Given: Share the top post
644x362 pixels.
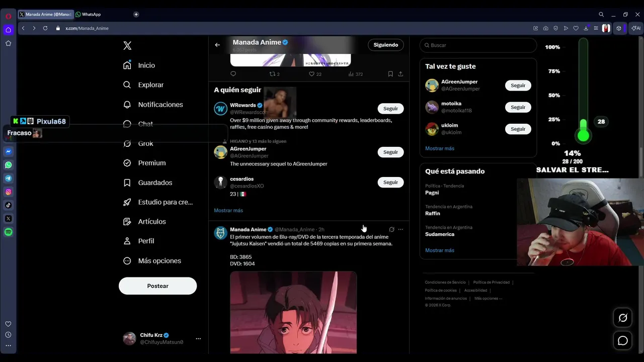Looking at the screenshot, I should pyautogui.click(x=400, y=74).
